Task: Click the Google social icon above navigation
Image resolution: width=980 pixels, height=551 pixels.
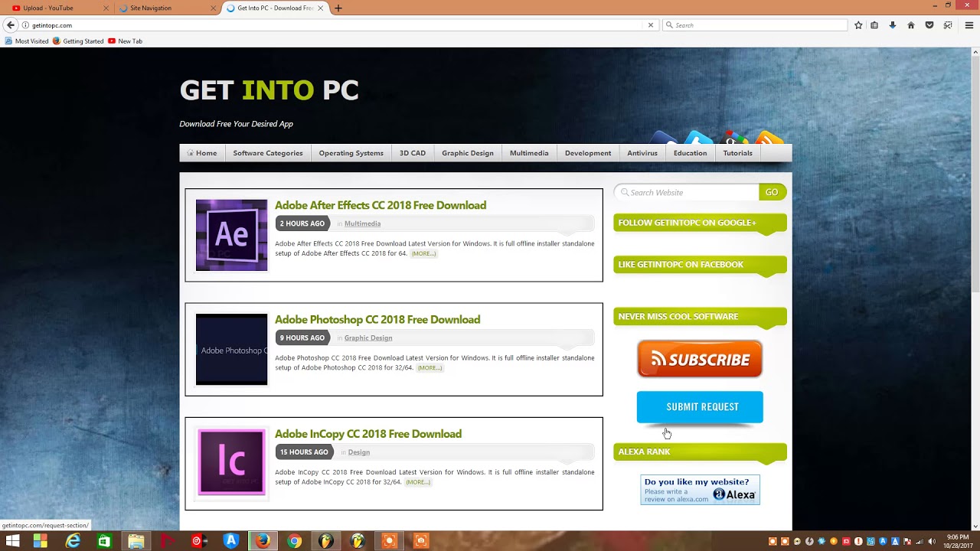Action: 736,139
